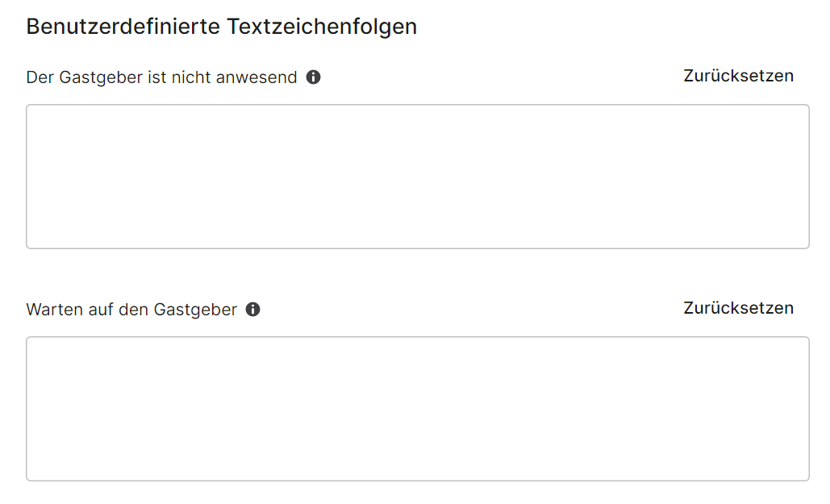Image resolution: width=830 pixels, height=504 pixels.
Task: Show tooltip for host-not-present string info icon
Action: [x=313, y=77]
